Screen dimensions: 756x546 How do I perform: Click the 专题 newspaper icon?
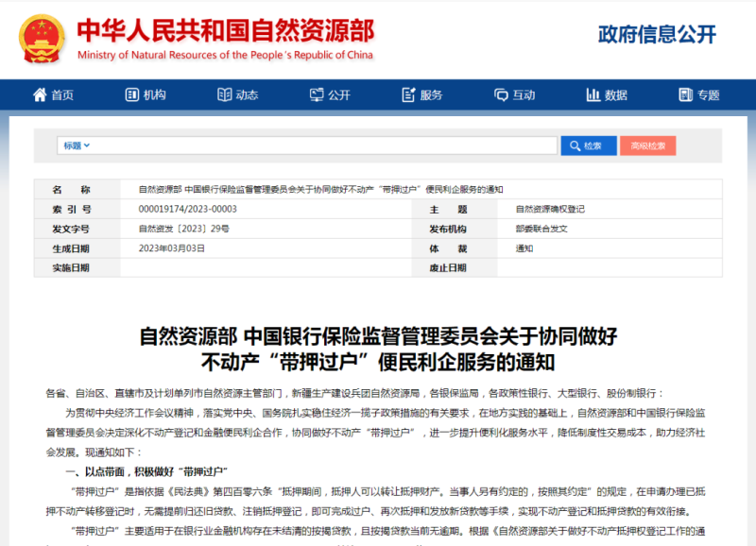685,94
